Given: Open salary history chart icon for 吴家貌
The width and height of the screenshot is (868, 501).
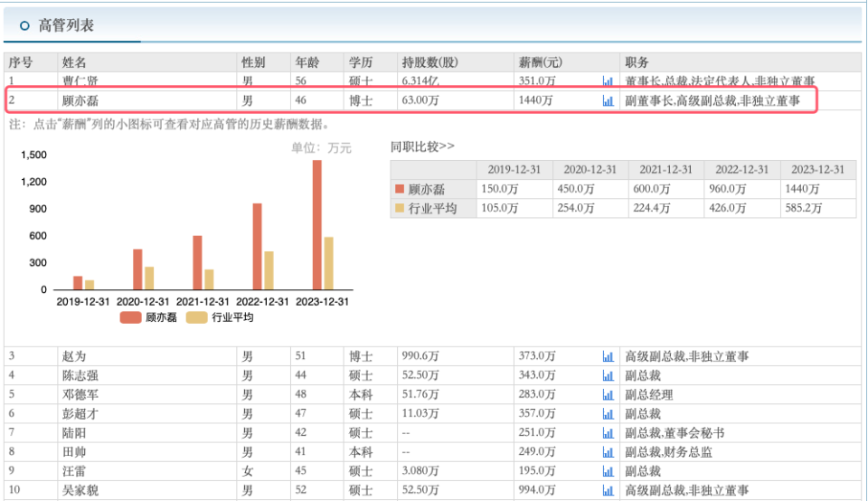Looking at the screenshot, I should (608, 490).
